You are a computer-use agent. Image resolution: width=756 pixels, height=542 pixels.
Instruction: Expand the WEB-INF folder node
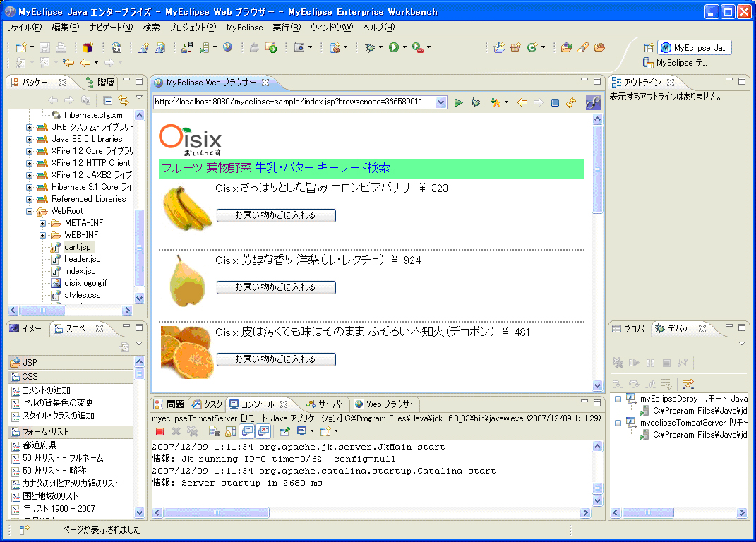click(42, 235)
